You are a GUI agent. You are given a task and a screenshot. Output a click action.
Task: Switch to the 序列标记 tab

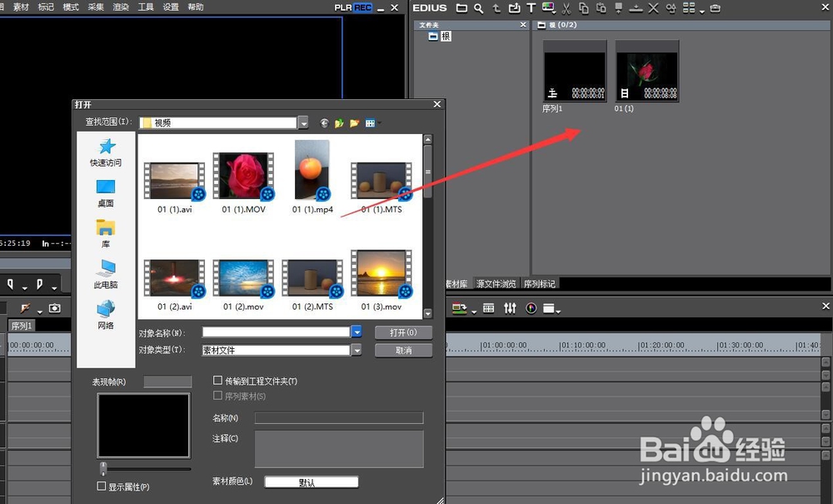click(540, 283)
